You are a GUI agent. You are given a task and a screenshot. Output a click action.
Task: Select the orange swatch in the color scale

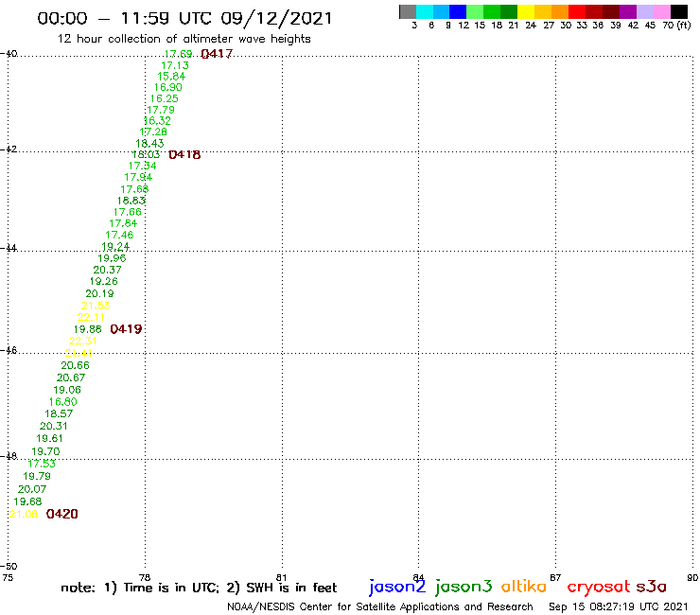(559, 11)
